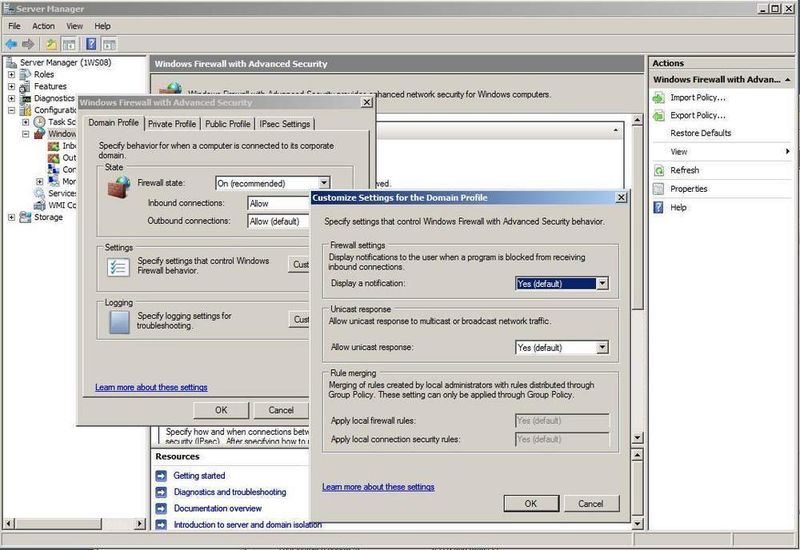Open the View menu in menu bar
Image resolution: width=800 pixels, height=550 pixels.
(x=74, y=26)
